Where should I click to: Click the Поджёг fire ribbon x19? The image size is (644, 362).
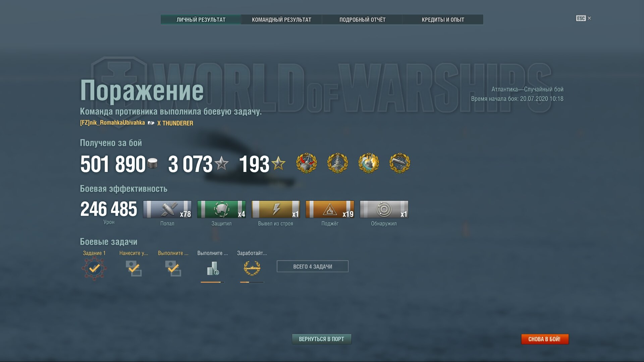pyautogui.click(x=330, y=209)
